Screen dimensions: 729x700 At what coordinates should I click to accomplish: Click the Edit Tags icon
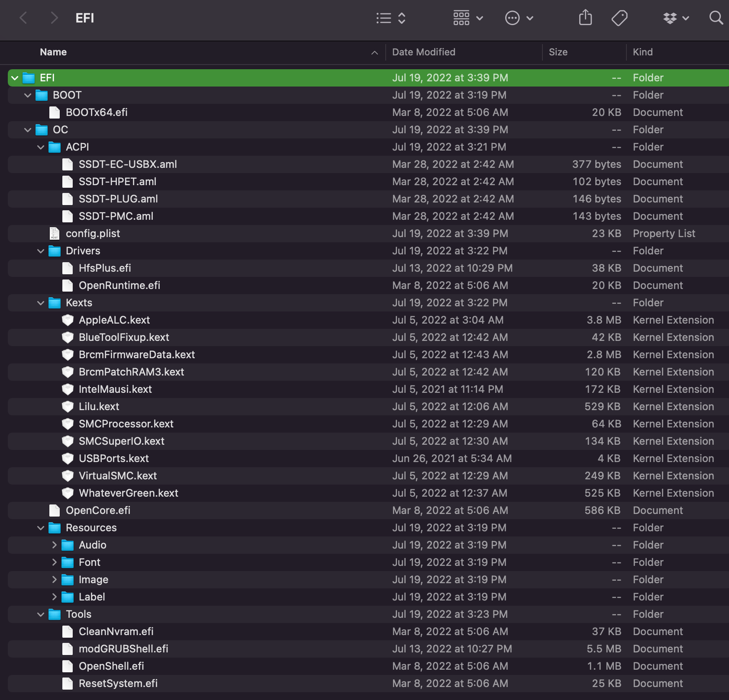pyautogui.click(x=619, y=18)
